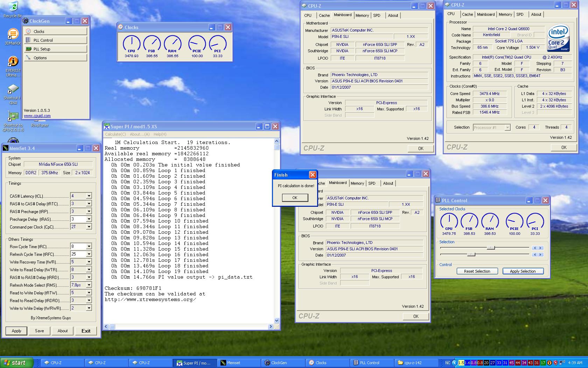This screenshot has height=368, width=588.
Task: Click the Save button in MemSet
Action: 40,331
